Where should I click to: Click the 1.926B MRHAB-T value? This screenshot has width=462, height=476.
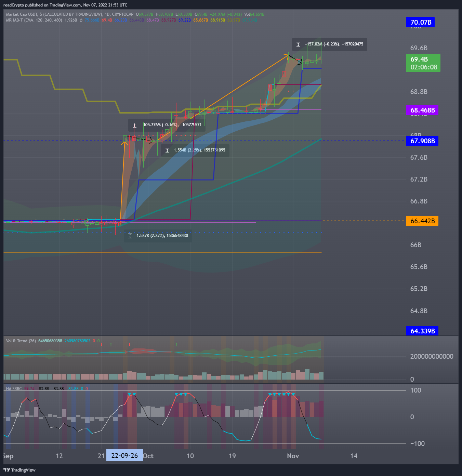pos(71,20)
